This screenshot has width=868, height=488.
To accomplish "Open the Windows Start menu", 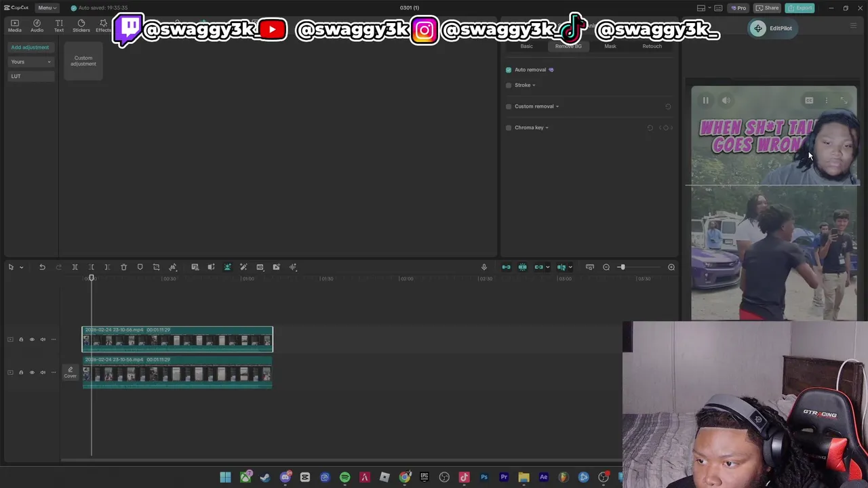I will point(225,477).
